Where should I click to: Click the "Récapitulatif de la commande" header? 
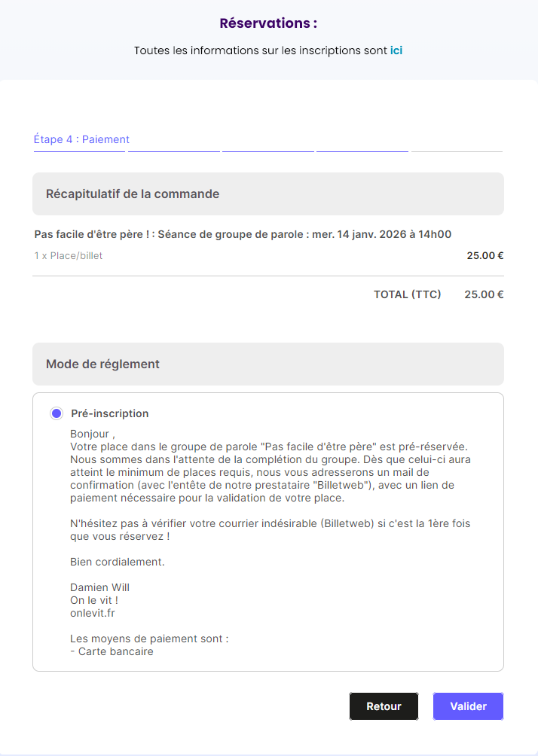pos(133,194)
